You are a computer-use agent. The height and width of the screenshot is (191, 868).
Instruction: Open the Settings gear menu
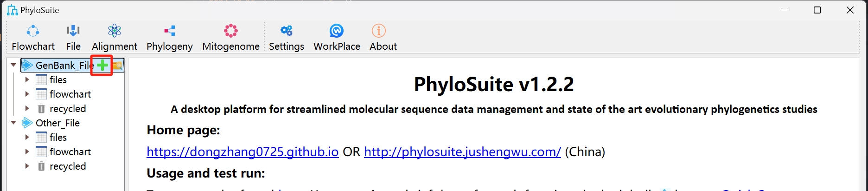tap(286, 38)
